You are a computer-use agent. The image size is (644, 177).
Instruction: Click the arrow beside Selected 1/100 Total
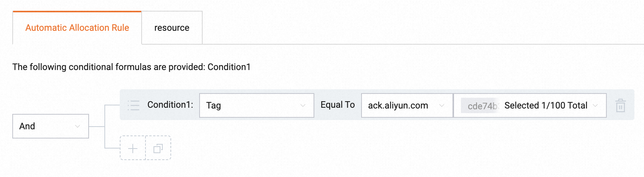[x=595, y=105]
